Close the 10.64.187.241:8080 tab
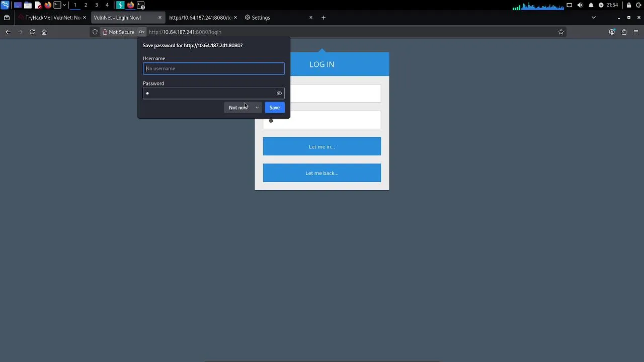The image size is (644, 362). click(x=235, y=18)
